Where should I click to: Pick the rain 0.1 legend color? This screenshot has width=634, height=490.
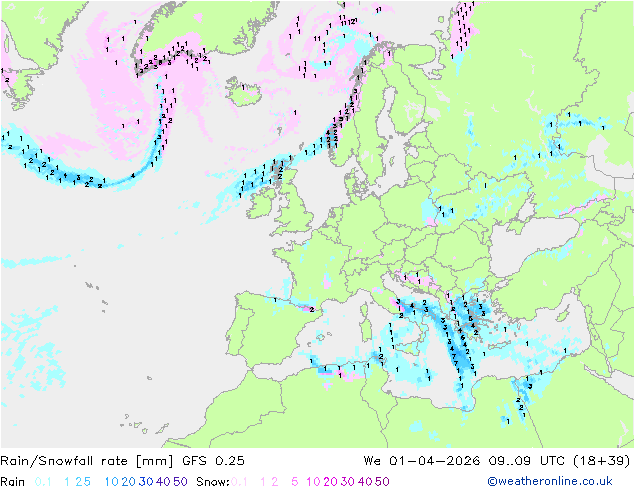tap(43, 482)
